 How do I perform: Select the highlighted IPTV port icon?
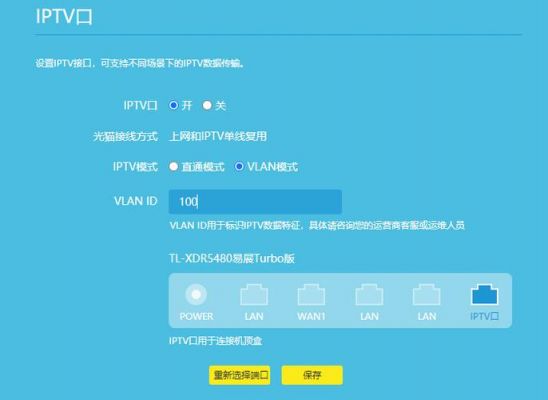click(x=484, y=294)
